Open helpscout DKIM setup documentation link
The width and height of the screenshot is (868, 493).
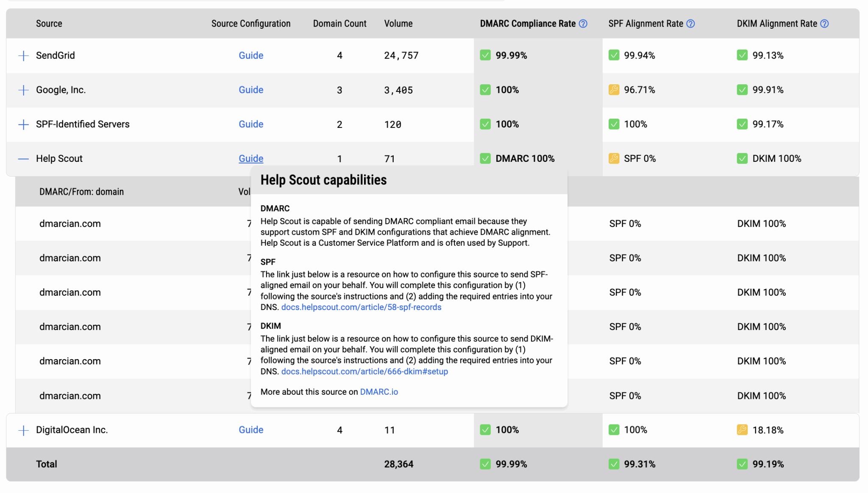(x=364, y=371)
